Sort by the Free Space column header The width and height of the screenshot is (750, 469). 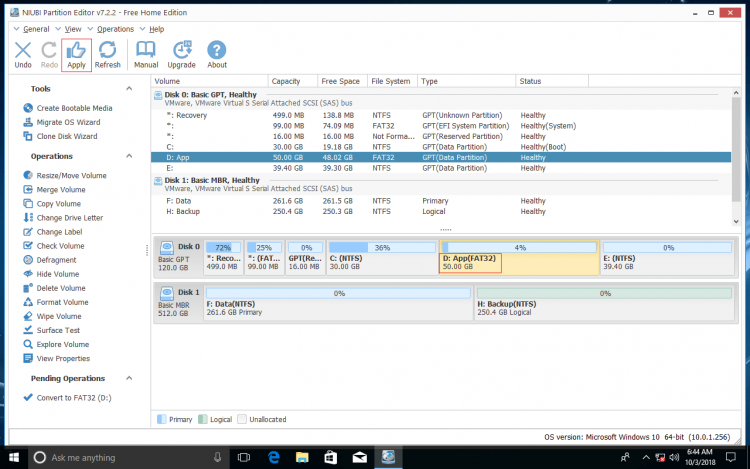342,81
